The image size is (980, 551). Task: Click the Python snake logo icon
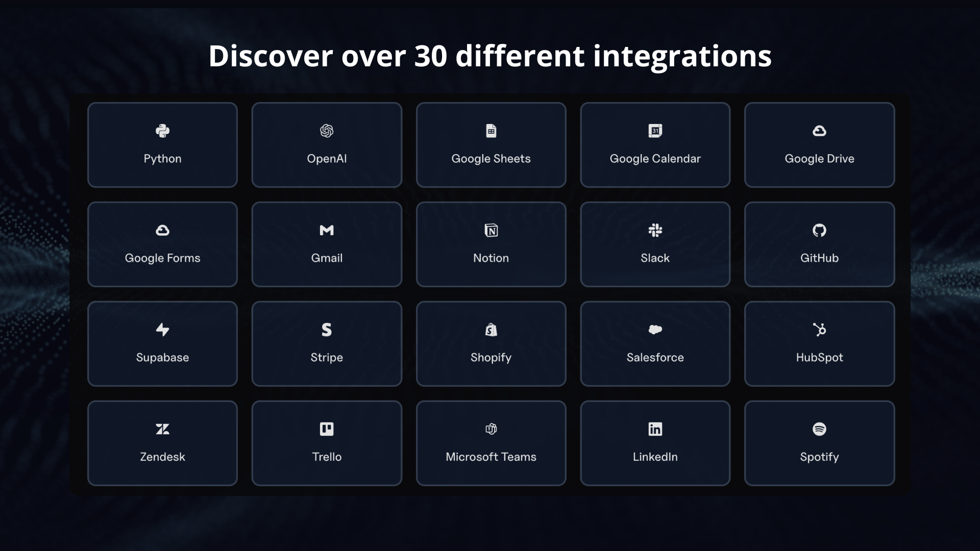point(162,131)
